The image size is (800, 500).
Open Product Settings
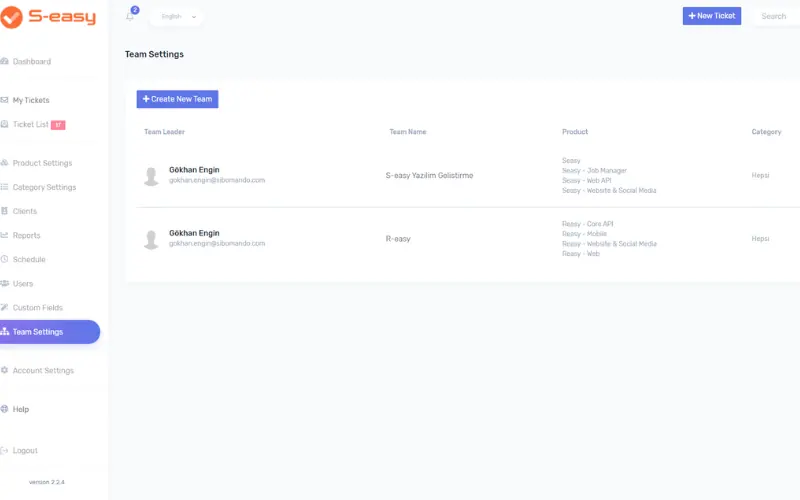tap(42, 163)
